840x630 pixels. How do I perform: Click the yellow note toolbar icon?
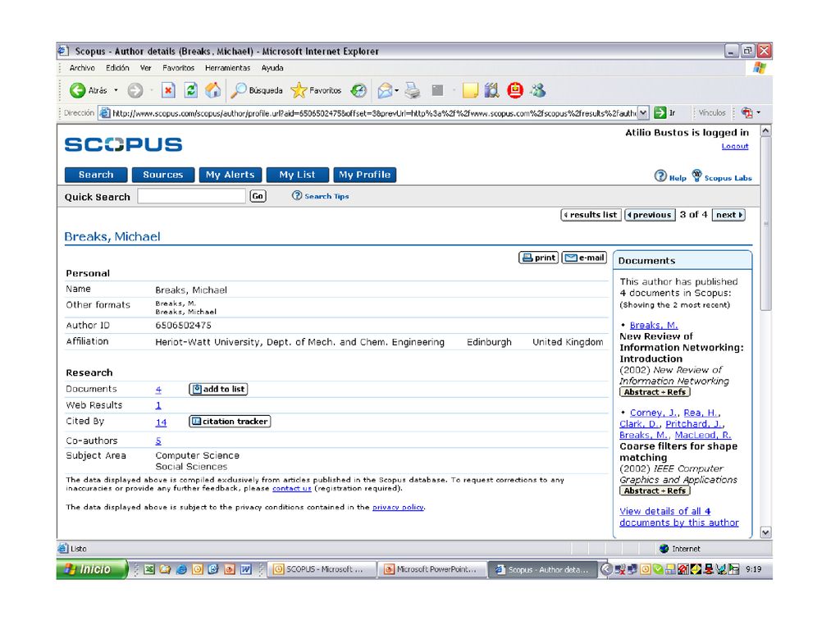click(x=470, y=90)
